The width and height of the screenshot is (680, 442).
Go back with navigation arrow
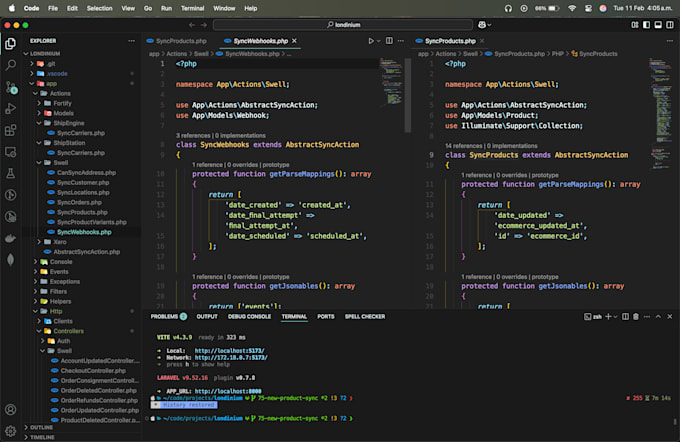192,25
